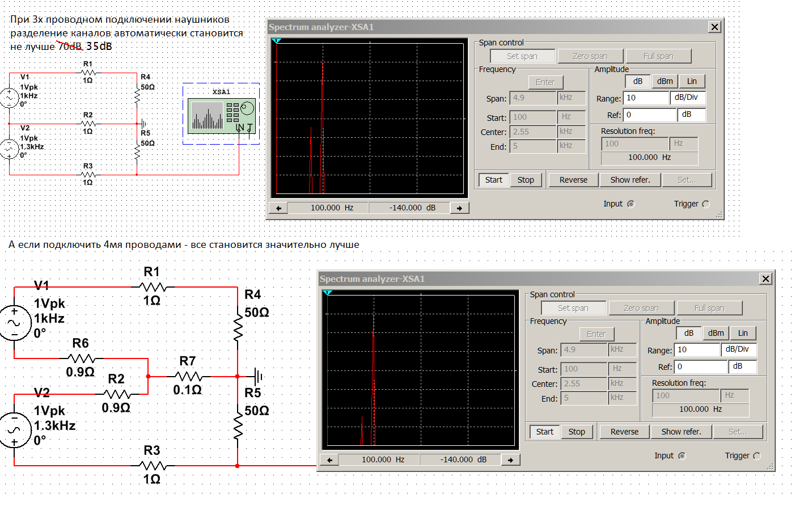
Task: Click the XSA1 spectrum analyzer instrument icon
Action: [x=221, y=116]
